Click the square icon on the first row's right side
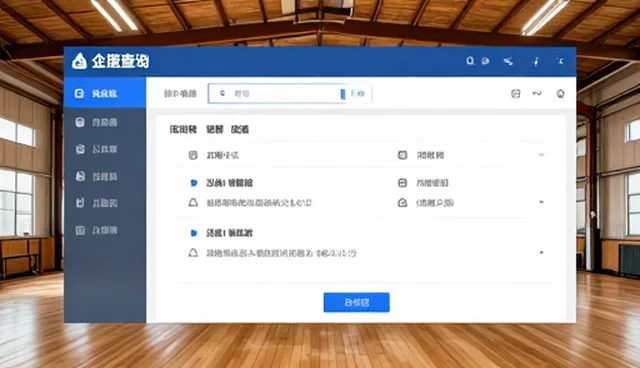The height and width of the screenshot is (368, 640). point(402,155)
